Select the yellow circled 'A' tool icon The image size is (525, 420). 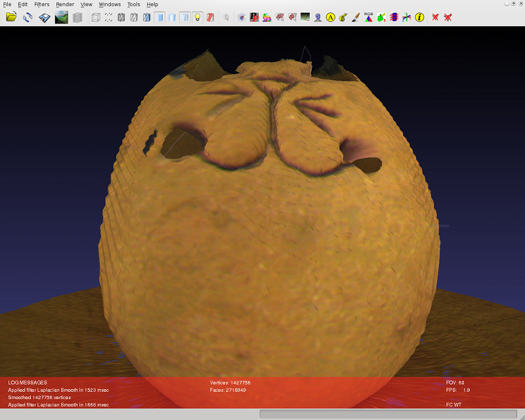(x=330, y=17)
